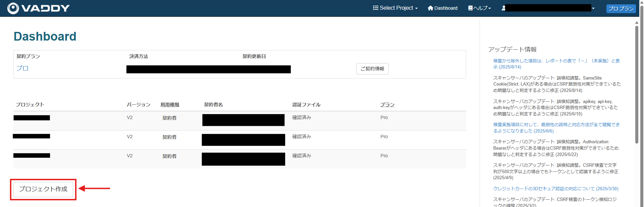Expand the Select Project dropdown
Viewport: 644px width, 207px height.
pos(395,8)
